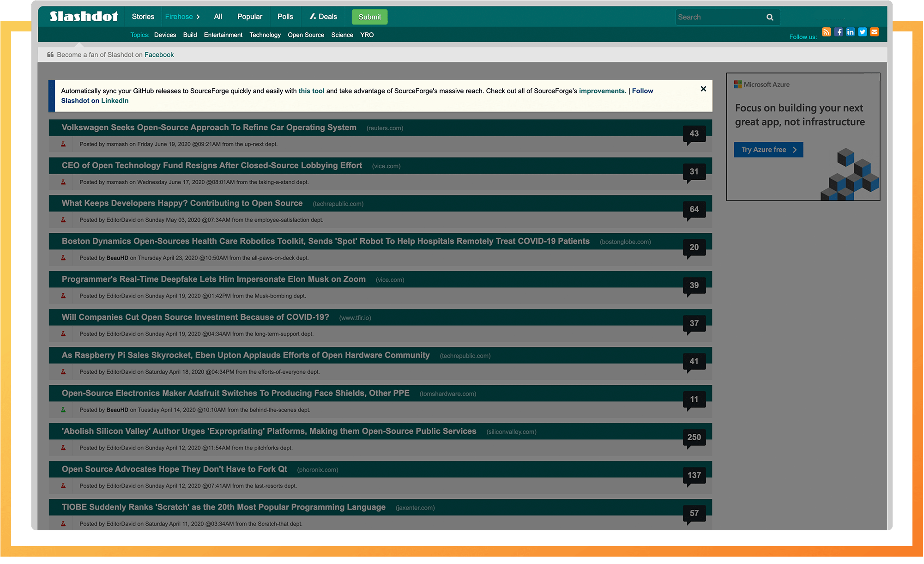This screenshot has height=564, width=924.
Task: Select the All nav item
Action: click(218, 17)
